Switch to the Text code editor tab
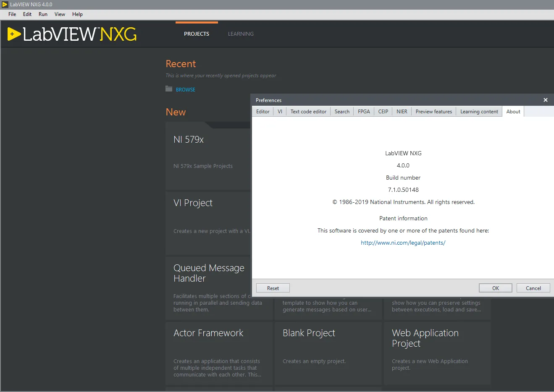This screenshot has height=392, width=554. click(x=308, y=112)
